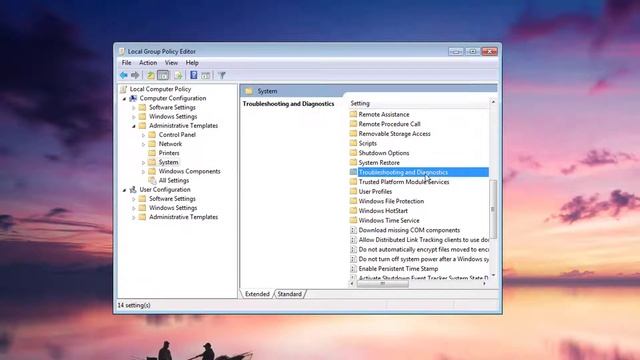The height and width of the screenshot is (360, 640).
Task: Click the System Restore folder icon
Action: (353, 162)
